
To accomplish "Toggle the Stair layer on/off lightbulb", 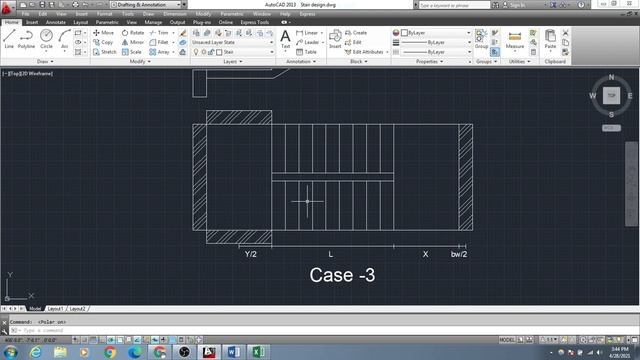I will [x=196, y=52].
